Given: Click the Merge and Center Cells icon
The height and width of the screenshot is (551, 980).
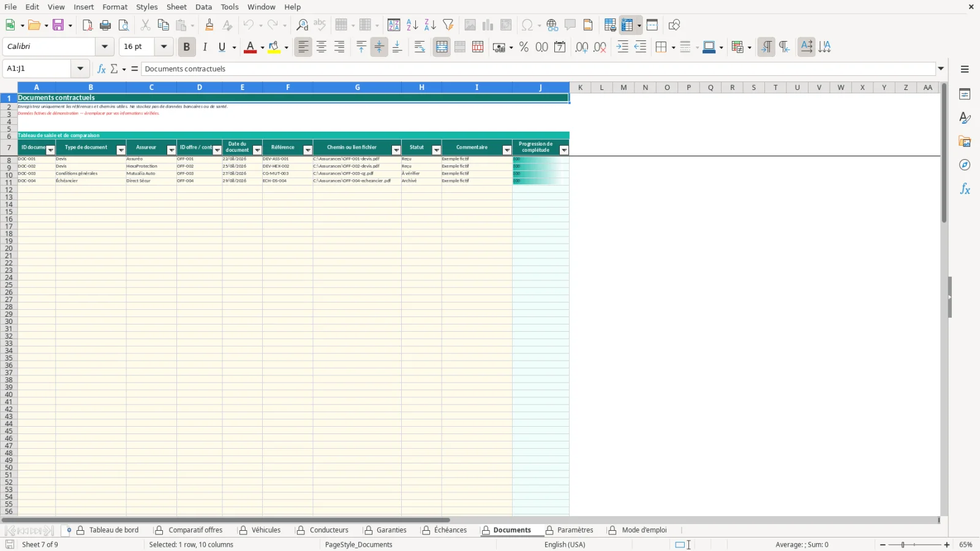Looking at the screenshot, I should point(442,47).
